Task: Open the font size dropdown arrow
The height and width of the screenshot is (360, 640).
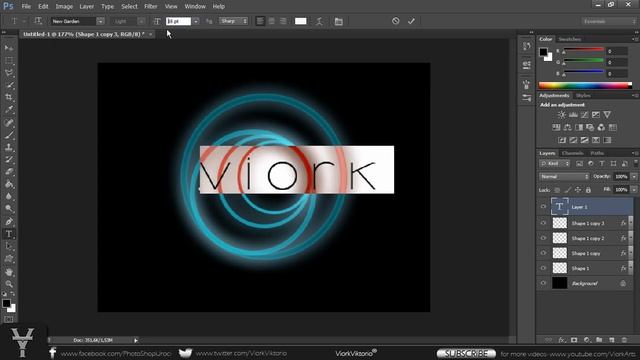Action: pyautogui.click(x=196, y=21)
